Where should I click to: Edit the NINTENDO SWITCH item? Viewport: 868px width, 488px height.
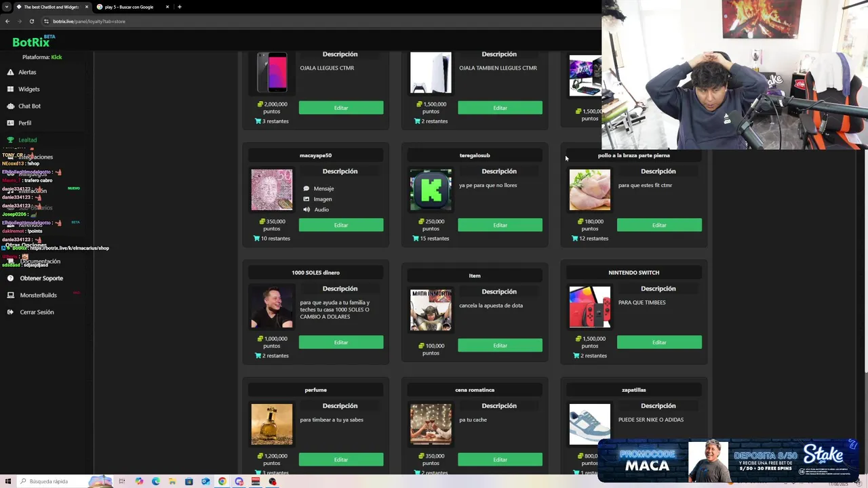coord(659,342)
